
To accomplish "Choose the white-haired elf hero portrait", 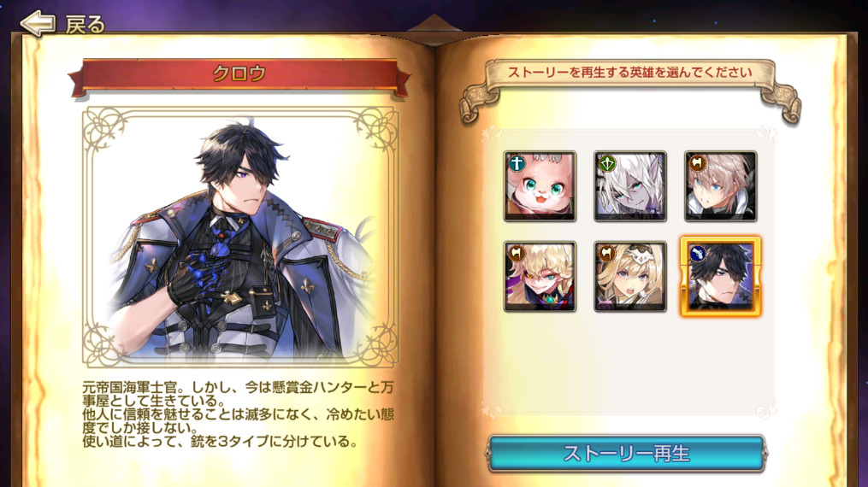I will [630, 186].
